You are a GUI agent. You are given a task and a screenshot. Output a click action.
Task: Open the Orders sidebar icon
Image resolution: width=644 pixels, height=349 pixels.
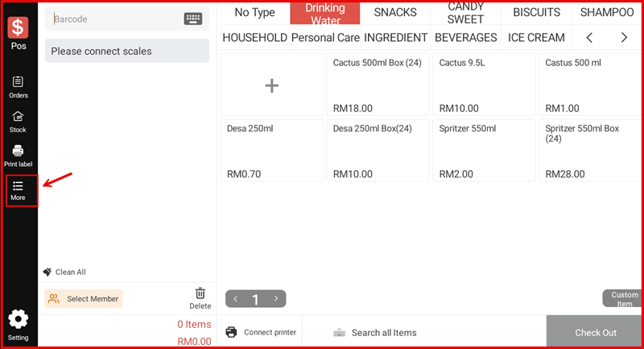pos(18,85)
